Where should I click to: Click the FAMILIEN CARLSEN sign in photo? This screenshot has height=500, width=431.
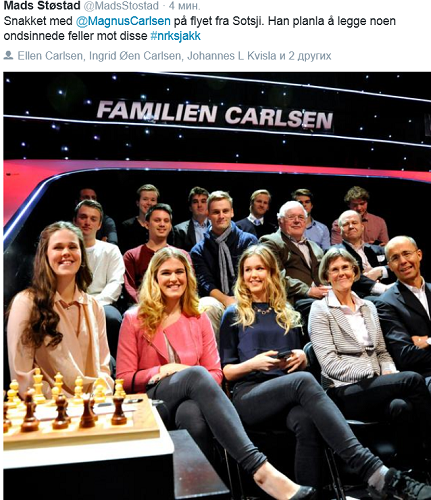[x=214, y=116]
